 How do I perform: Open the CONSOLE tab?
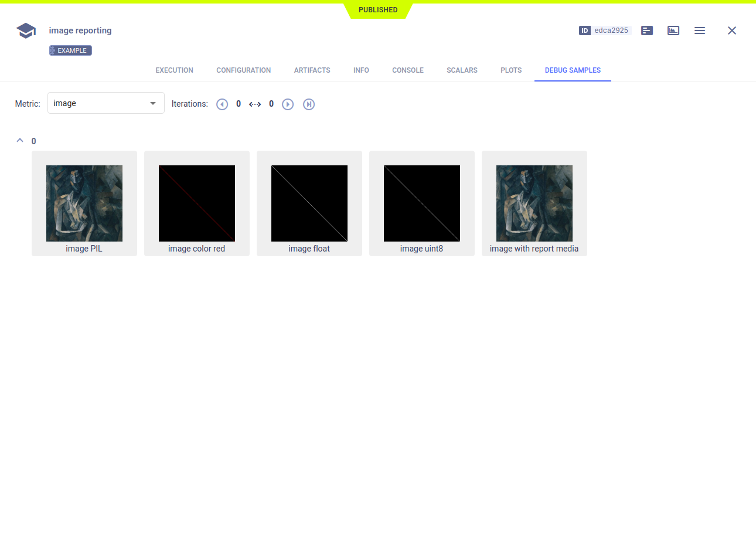[x=407, y=70]
